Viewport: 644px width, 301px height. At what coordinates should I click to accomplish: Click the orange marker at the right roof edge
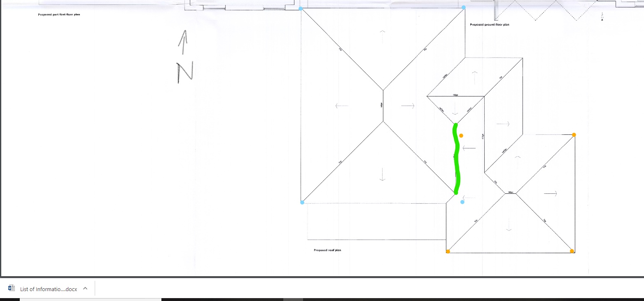click(x=574, y=135)
